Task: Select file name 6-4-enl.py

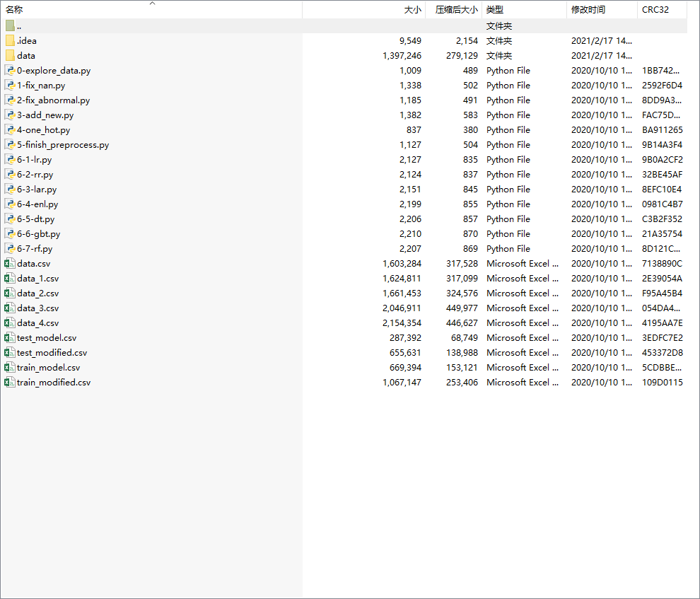Action: coord(37,204)
